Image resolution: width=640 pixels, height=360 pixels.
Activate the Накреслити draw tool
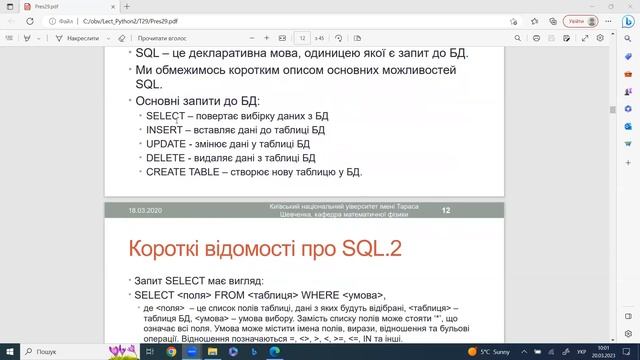[77, 38]
